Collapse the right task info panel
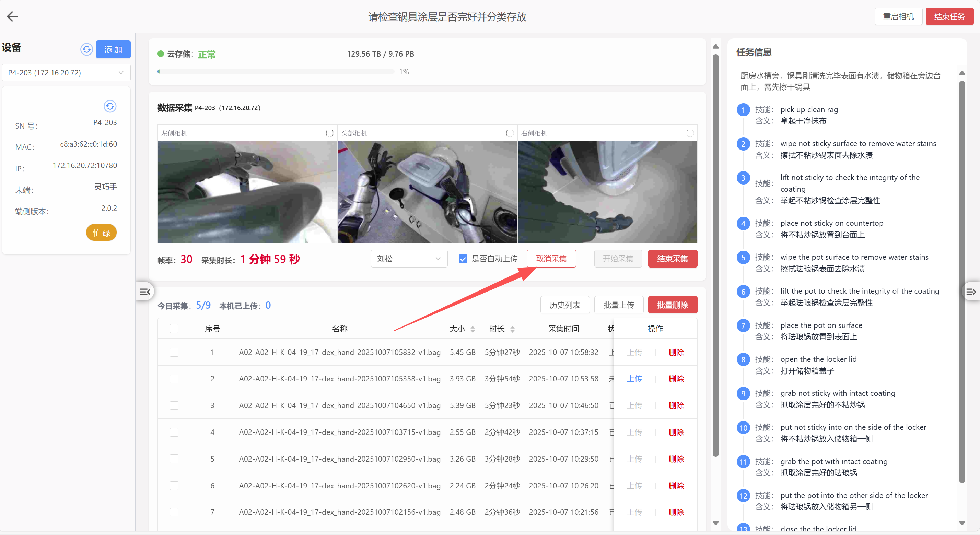Screen dimensions: 980x535 click(x=970, y=292)
